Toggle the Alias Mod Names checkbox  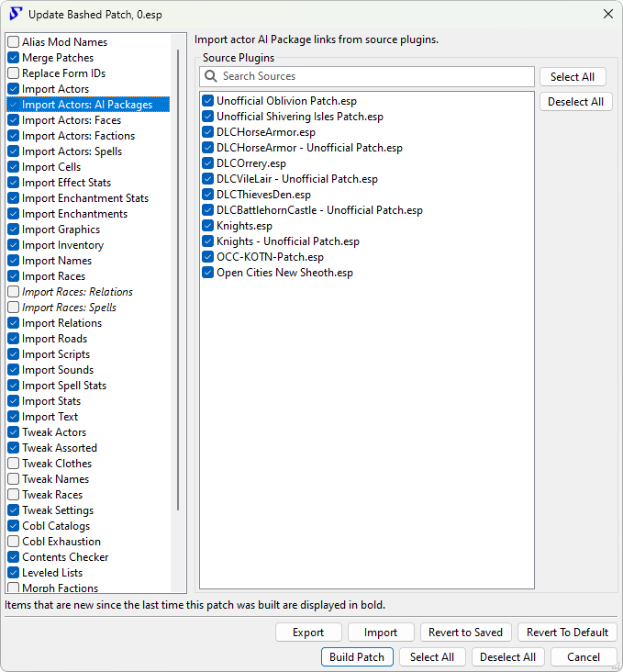tap(13, 42)
